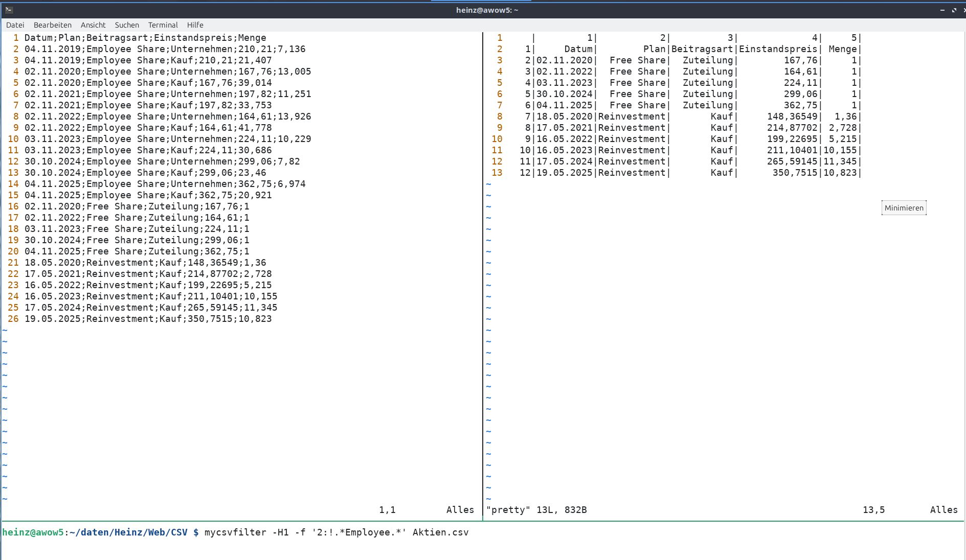Place cursor on left pane header line Datum;Plan
This screenshot has width=966, height=560.
145,38
